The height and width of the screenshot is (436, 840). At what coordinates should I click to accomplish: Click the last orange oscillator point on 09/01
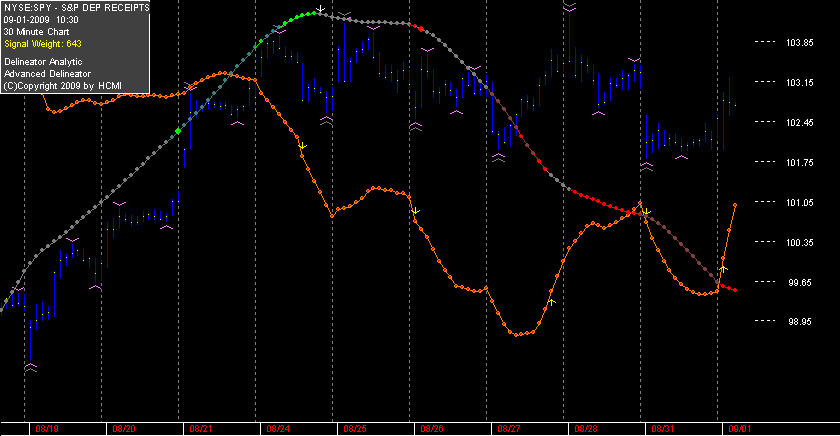pyautogui.click(x=735, y=205)
